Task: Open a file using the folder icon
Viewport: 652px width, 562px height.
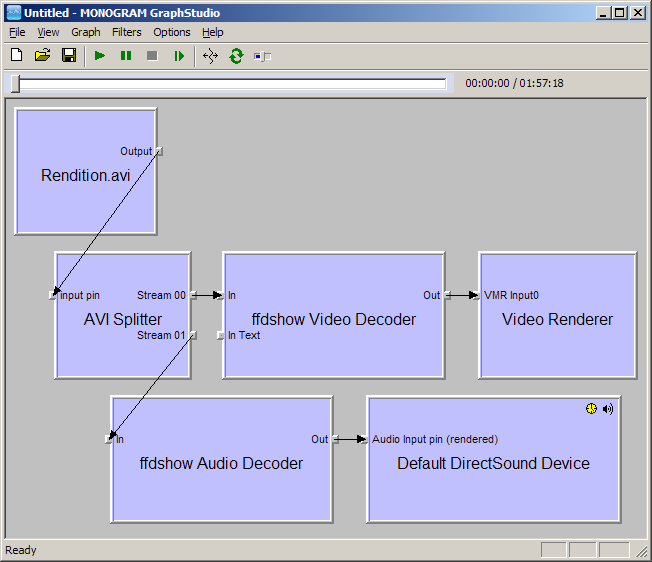Action: click(x=42, y=55)
